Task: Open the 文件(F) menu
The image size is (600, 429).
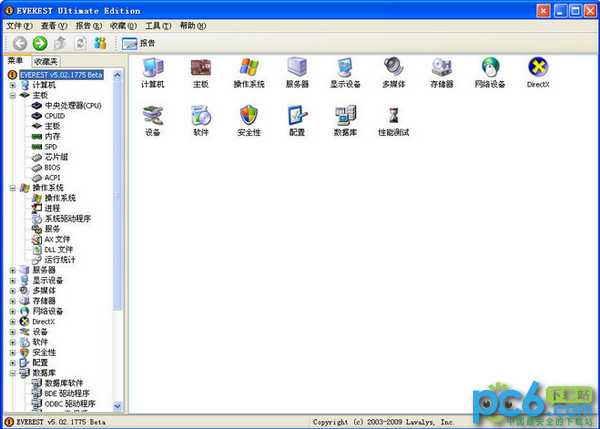Action: 20,25
